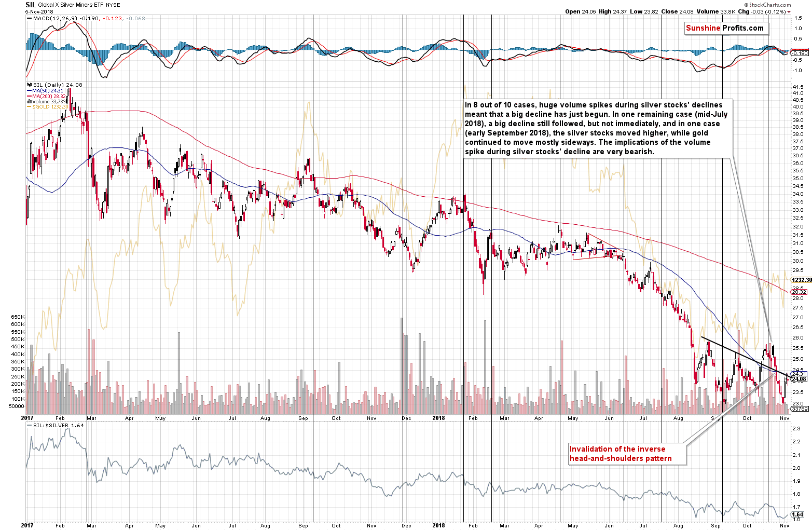
Task: Click the 28.32 MA tag on right axis
Action: pyautogui.click(x=800, y=292)
